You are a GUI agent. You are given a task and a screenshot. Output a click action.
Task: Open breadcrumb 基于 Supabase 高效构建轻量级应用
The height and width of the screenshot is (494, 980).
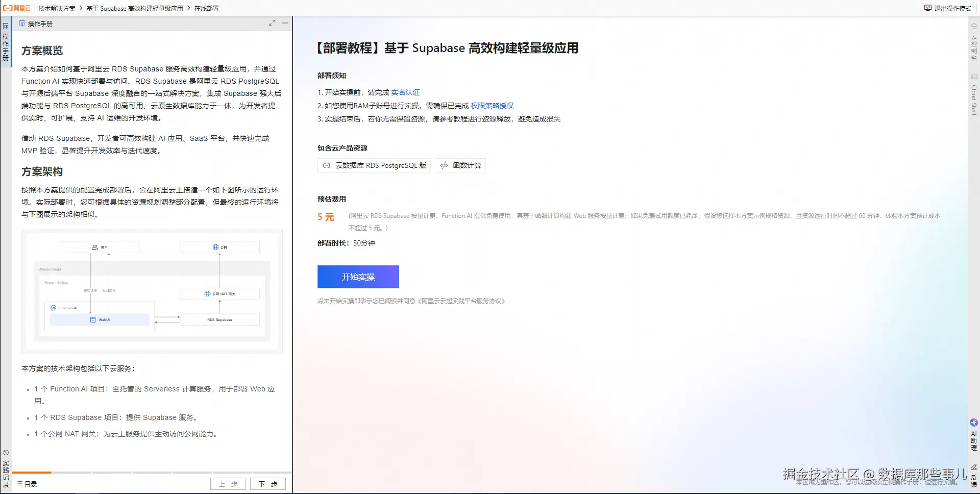point(135,8)
